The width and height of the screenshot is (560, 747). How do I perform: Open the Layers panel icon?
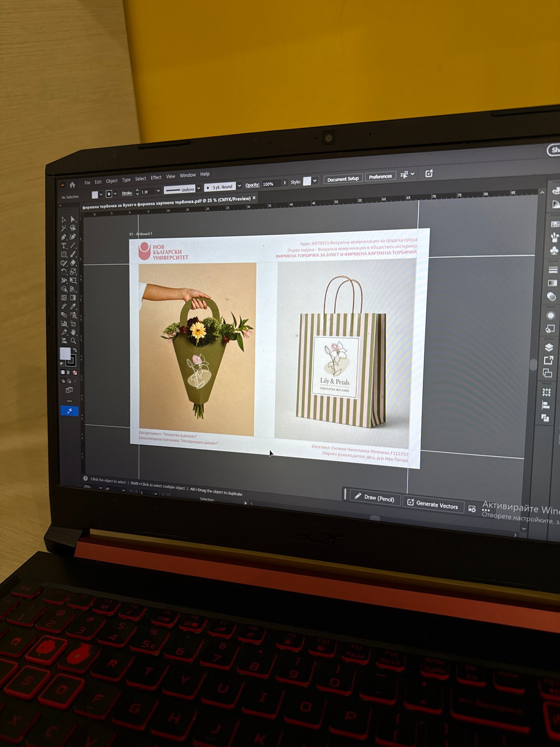click(x=549, y=347)
